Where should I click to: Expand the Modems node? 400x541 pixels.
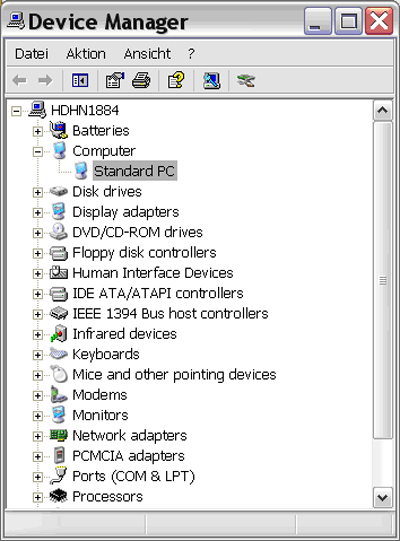(x=38, y=395)
